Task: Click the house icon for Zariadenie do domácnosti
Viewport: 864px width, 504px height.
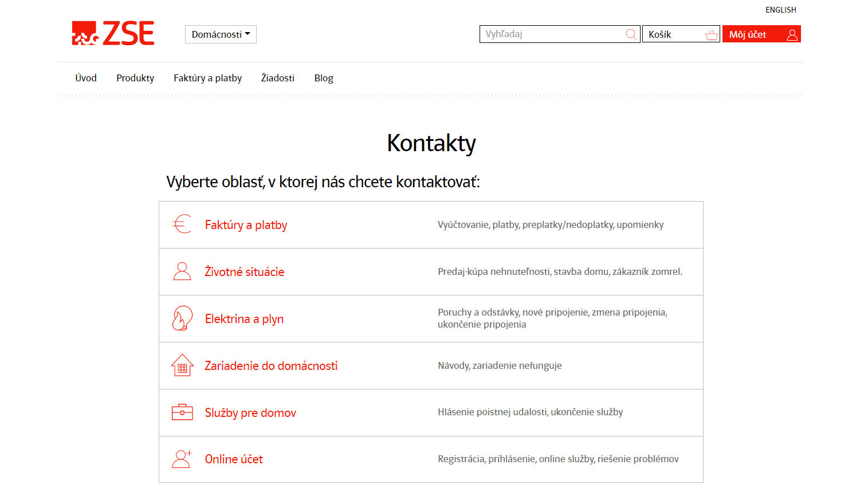Action: pos(182,365)
